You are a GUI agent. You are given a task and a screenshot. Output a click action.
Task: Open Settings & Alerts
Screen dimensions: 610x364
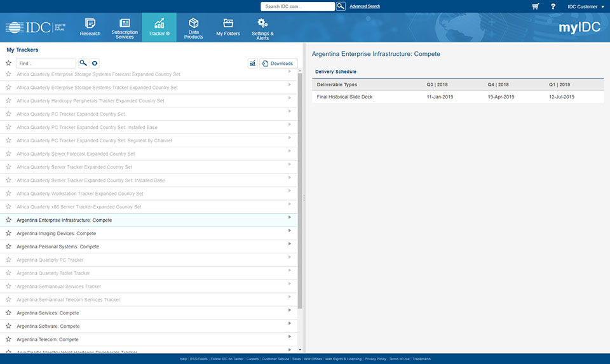click(262, 28)
